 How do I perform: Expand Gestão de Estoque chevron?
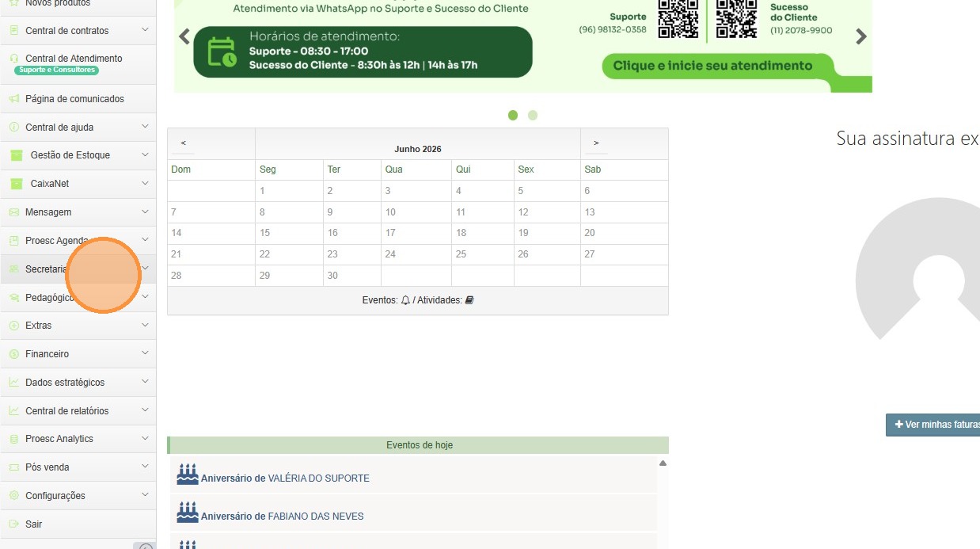[x=145, y=155]
